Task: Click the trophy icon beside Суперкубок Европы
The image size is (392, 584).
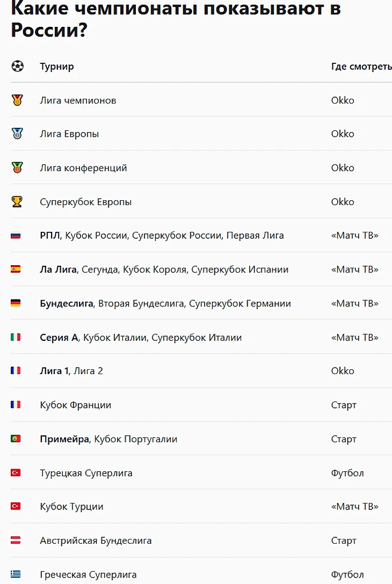Action: pyautogui.click(x=17, y=202)
